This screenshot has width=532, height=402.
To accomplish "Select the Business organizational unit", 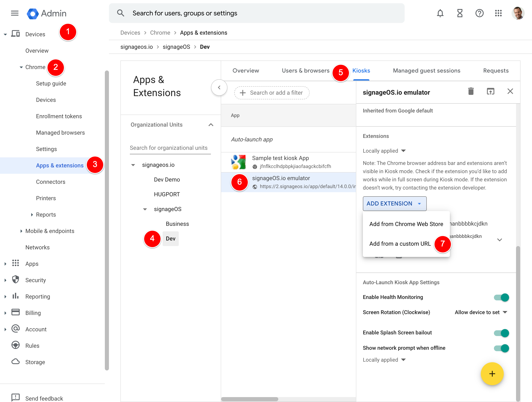I will point(177,224).
